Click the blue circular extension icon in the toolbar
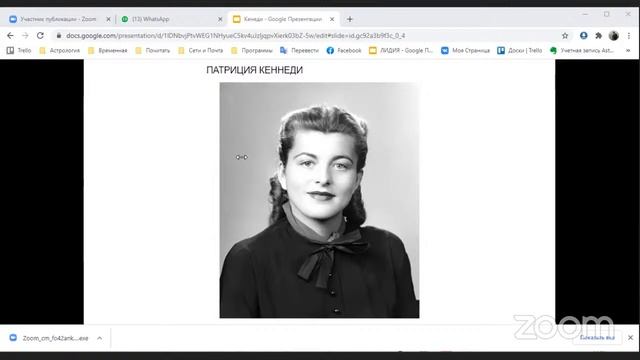 584,36
